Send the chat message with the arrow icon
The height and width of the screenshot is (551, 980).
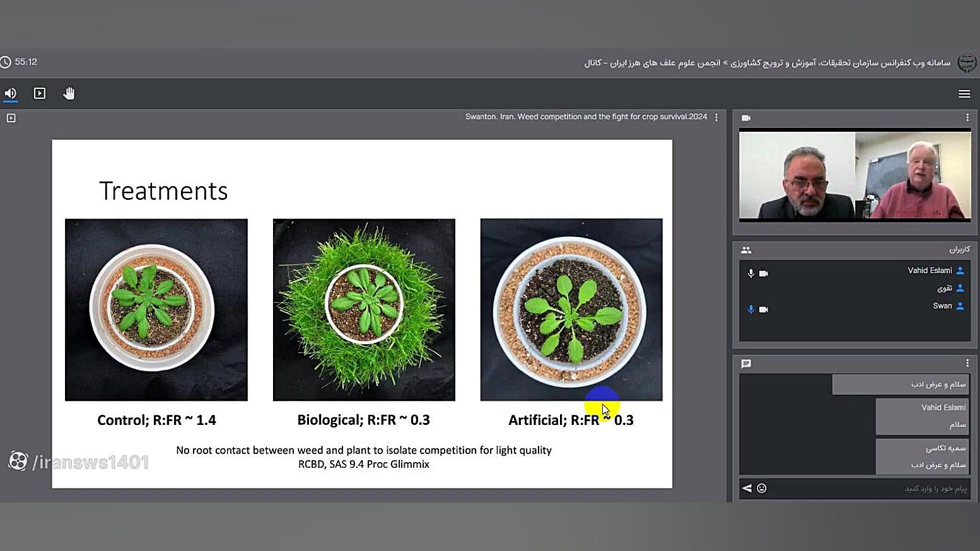747,488
